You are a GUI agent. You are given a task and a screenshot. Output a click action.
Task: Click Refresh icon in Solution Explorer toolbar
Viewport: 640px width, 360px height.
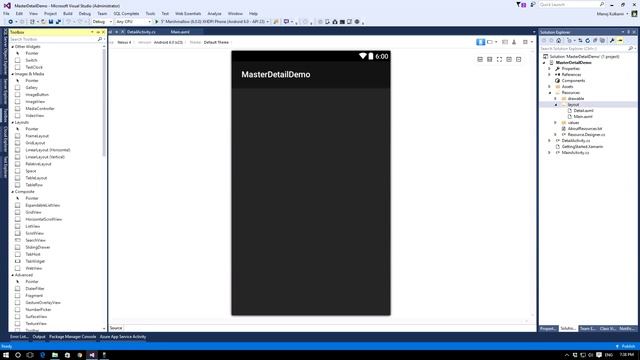pyautogui.click(x=587, y=40)
